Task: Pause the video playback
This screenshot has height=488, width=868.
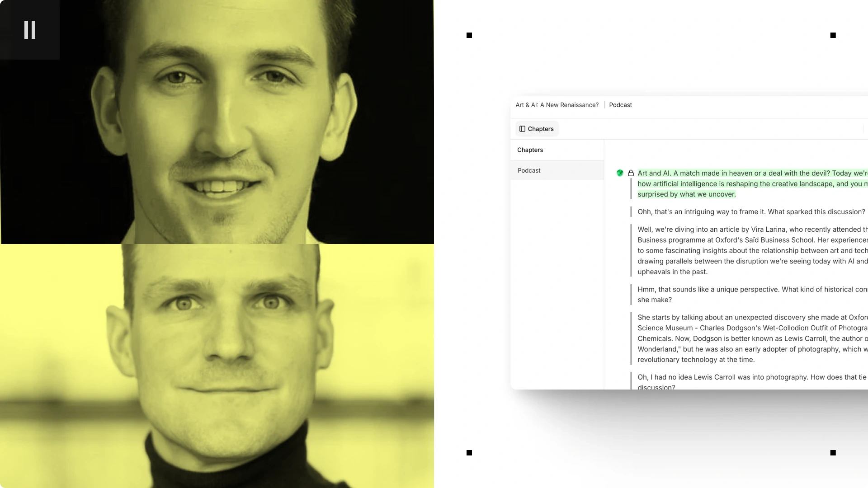Action: point(30,30)
